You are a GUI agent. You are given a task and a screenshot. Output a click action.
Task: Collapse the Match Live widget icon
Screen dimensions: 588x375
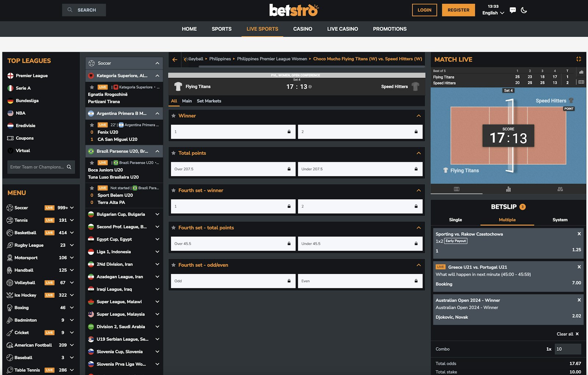coord(578,59)
